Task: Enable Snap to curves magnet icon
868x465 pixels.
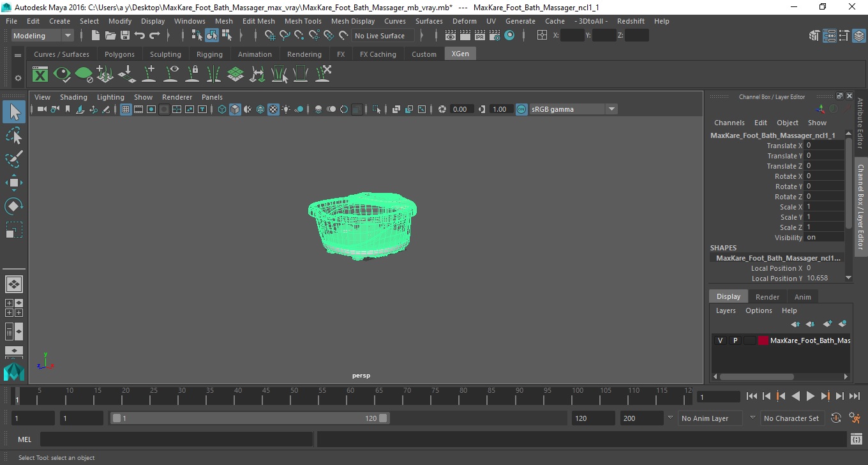Action: point(285,36)
